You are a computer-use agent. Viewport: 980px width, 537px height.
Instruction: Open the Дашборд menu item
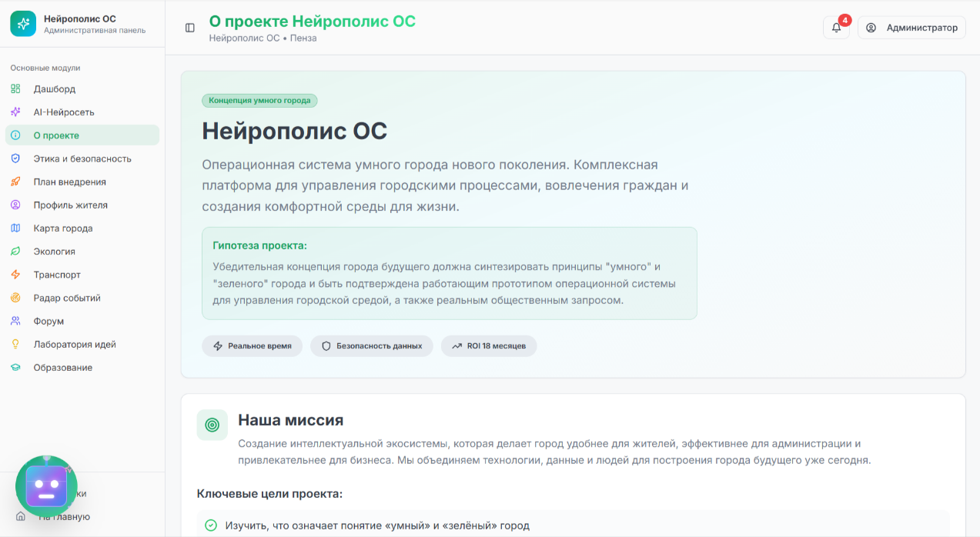[54, 89]
